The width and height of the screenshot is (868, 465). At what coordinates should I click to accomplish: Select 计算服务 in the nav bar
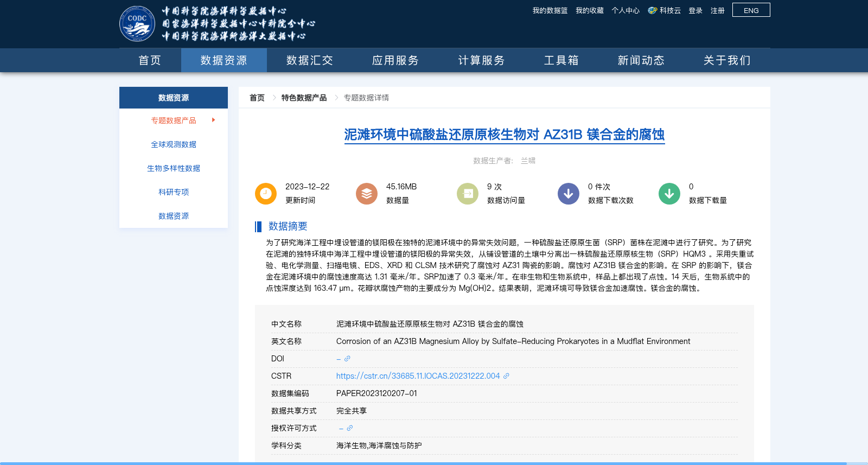(x=482, y=60)
